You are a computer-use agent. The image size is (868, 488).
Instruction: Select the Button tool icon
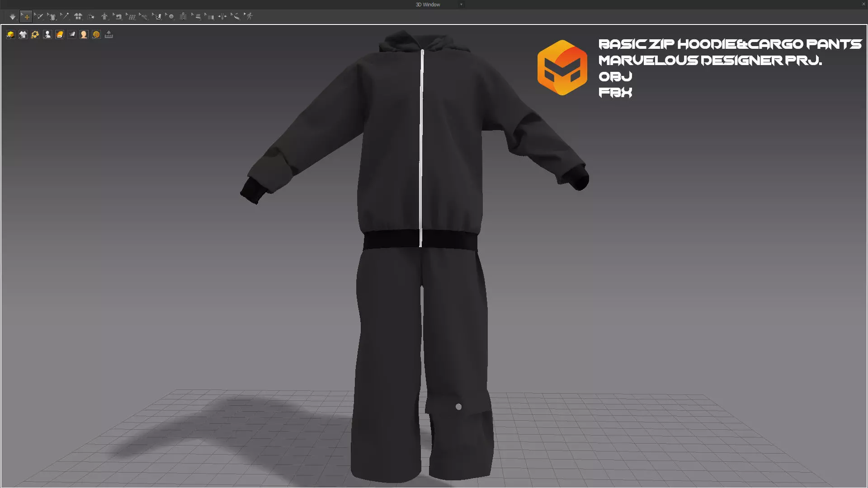(170, 16)
